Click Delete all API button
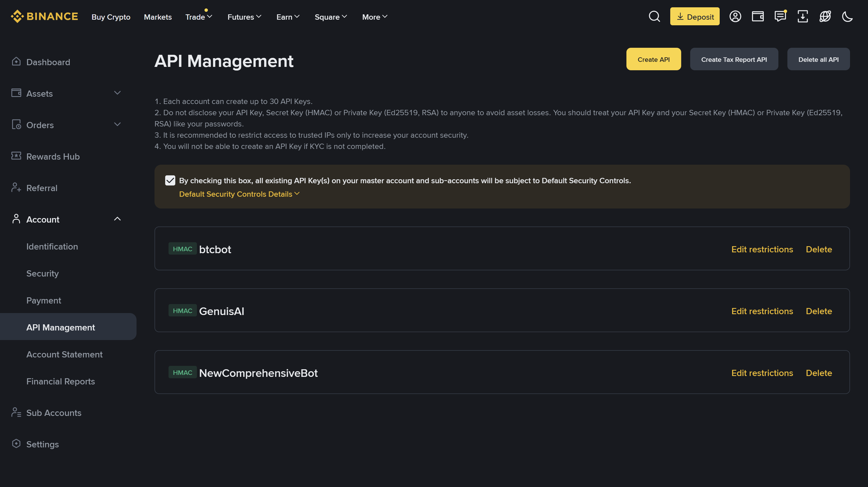Viewport: 868px width, 487px height. 818,59
